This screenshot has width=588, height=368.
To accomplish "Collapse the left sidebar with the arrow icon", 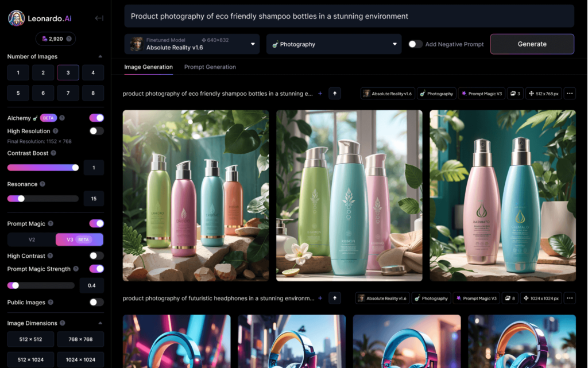I will click(x=99, y=18).
